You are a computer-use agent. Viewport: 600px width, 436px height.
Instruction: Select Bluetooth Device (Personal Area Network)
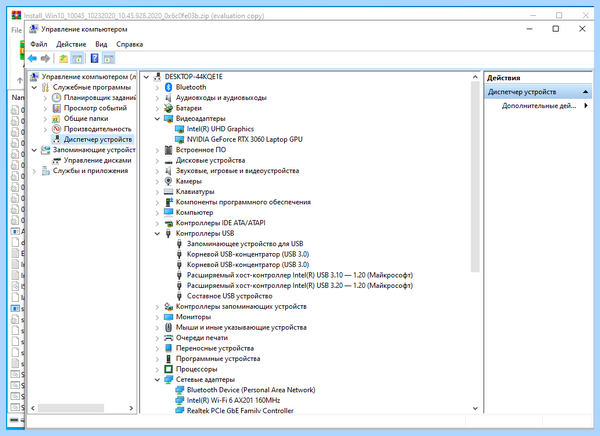click(251, 390)
